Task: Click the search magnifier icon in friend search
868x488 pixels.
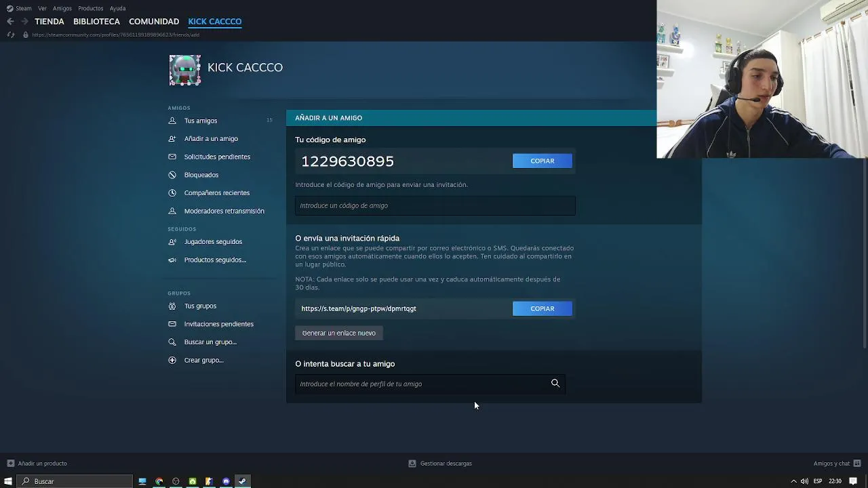Action: tap(555, 383)
